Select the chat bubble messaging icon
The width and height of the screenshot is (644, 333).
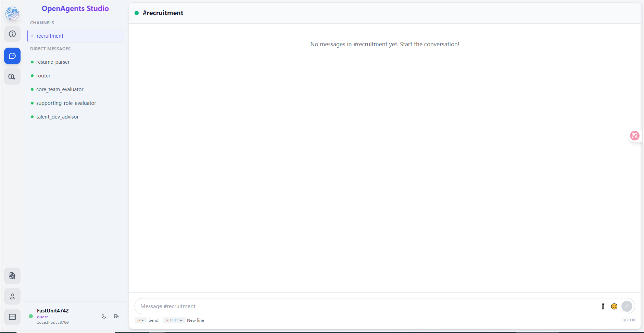(x=12, y=56)
